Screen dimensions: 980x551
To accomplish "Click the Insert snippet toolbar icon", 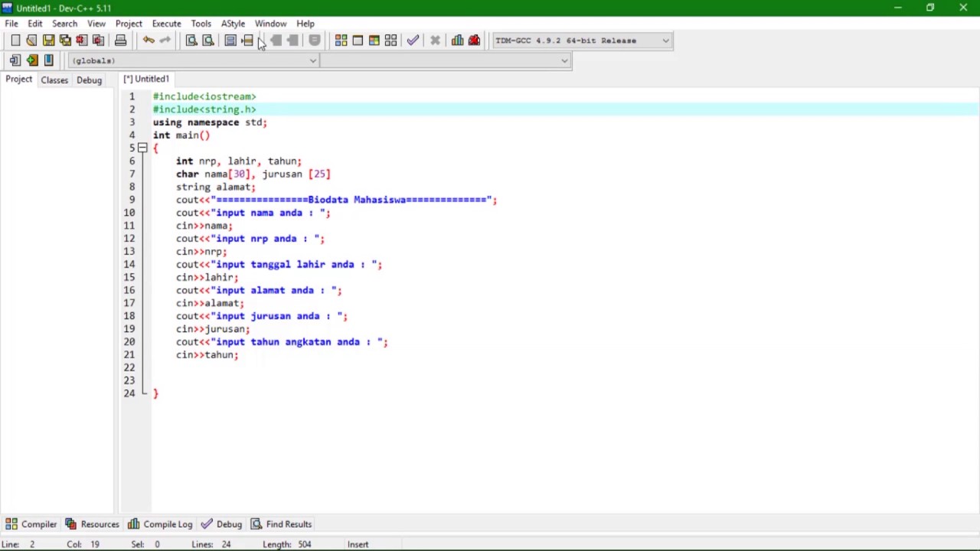I will tap(15, 60).
